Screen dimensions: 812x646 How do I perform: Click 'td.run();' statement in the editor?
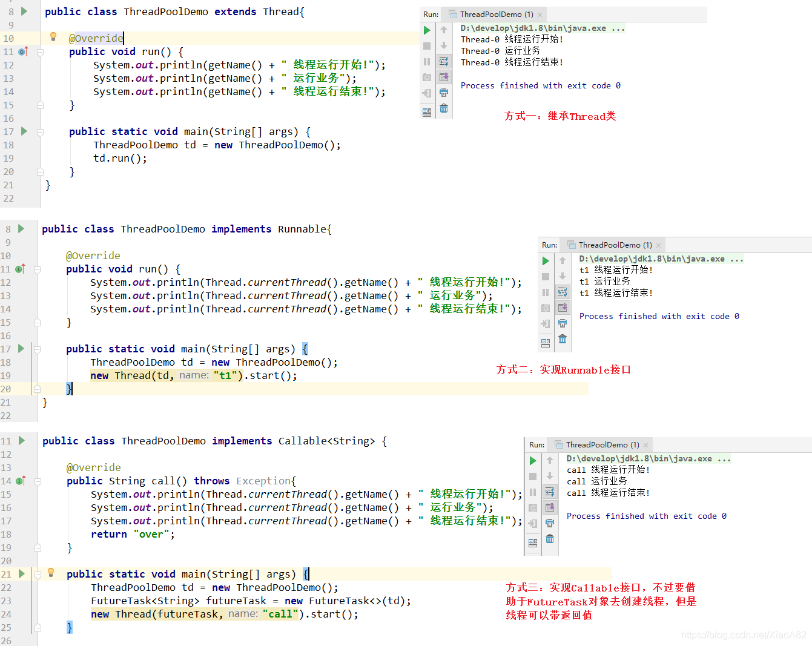(120, 158)
